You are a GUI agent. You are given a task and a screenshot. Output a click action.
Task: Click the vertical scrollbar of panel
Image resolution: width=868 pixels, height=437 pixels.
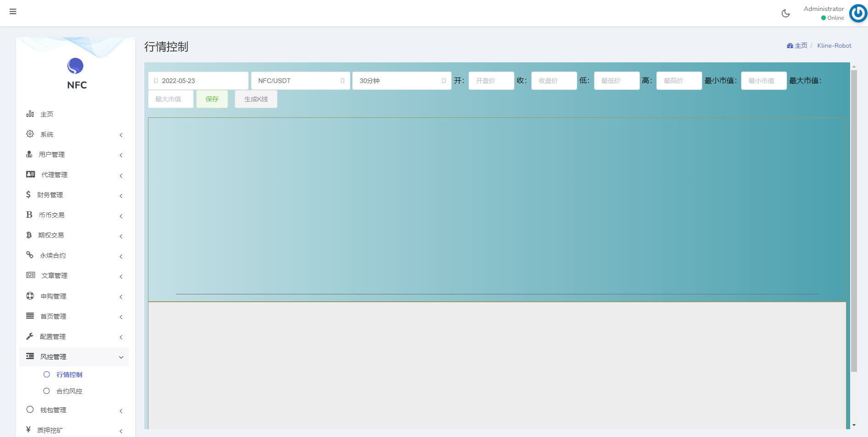(x=854, y=220)
